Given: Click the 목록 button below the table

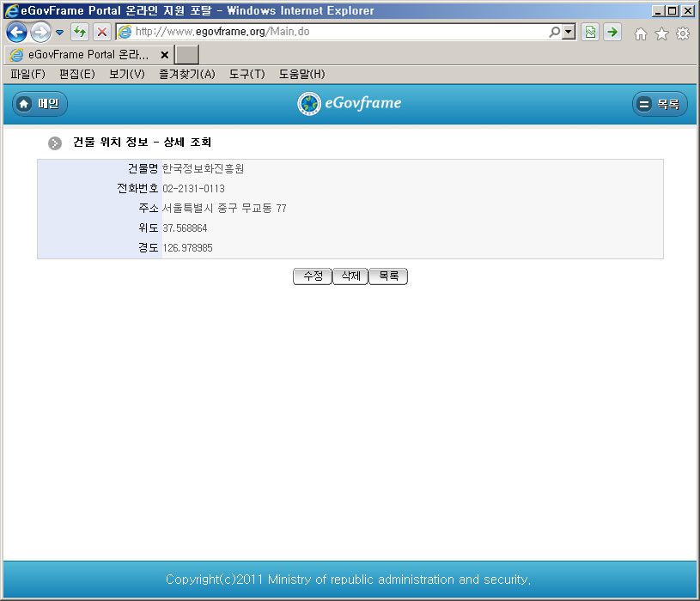Looking at the screenshot, I should click(388, 276).
